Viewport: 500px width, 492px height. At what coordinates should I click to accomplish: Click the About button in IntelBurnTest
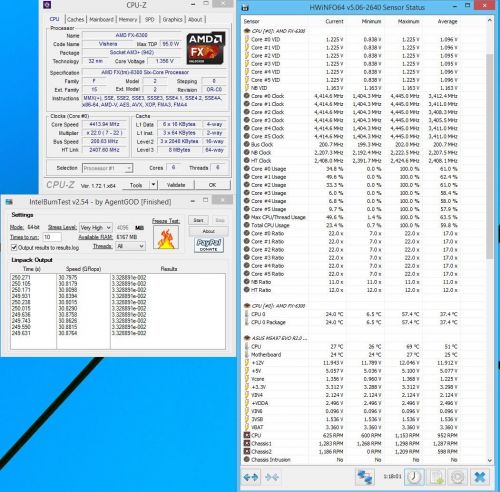tap(209, 231)
